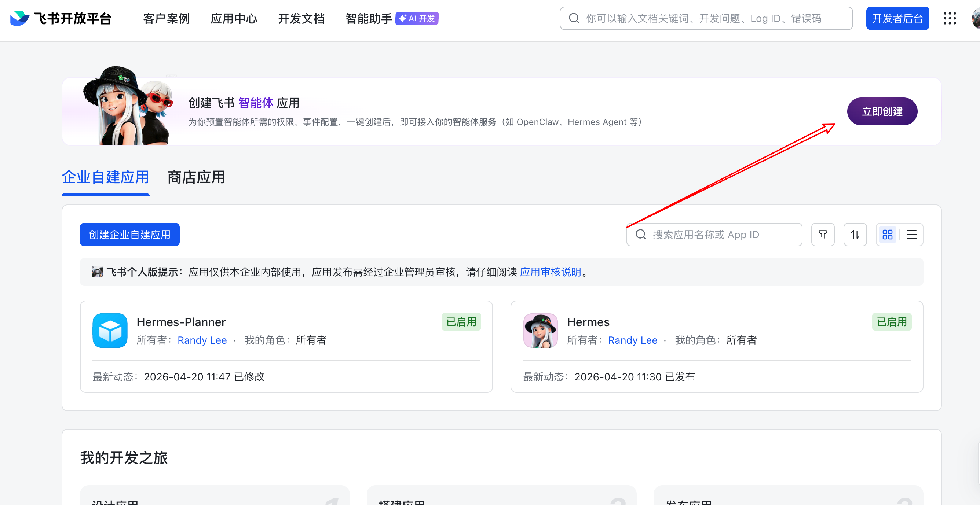This screenshot has height=505, width=980.
Task: Click the 2026-04-20 11:47 已修改 text
Action: point(204,377)
